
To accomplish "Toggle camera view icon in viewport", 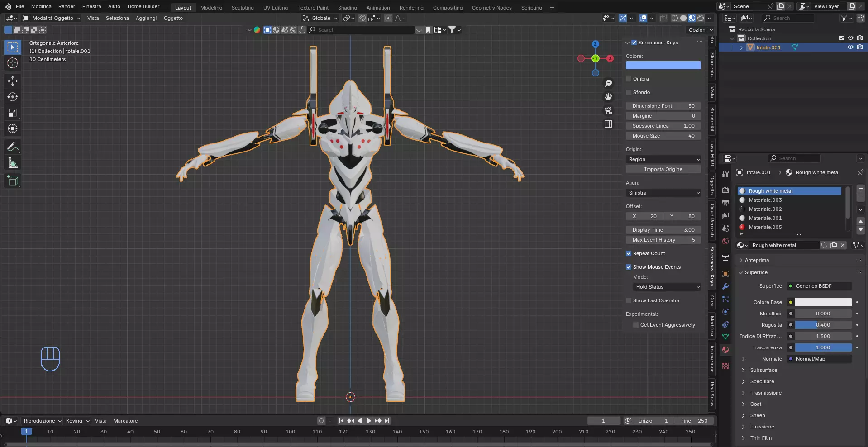I will 608,110.
